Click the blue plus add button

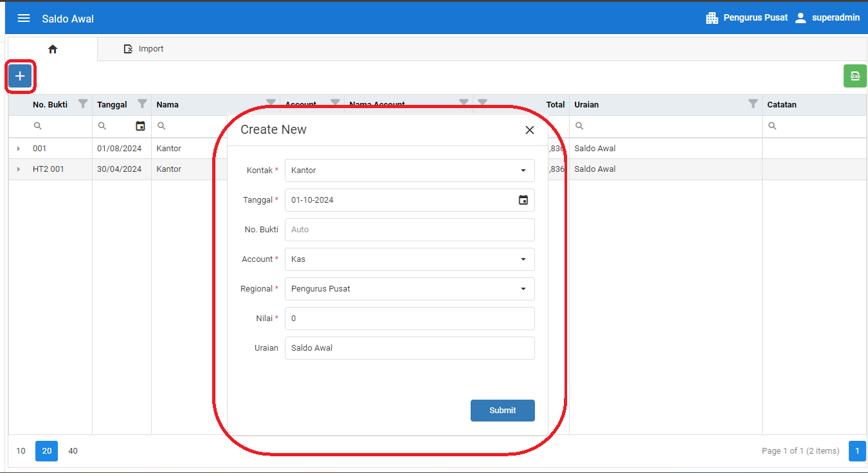20,77
